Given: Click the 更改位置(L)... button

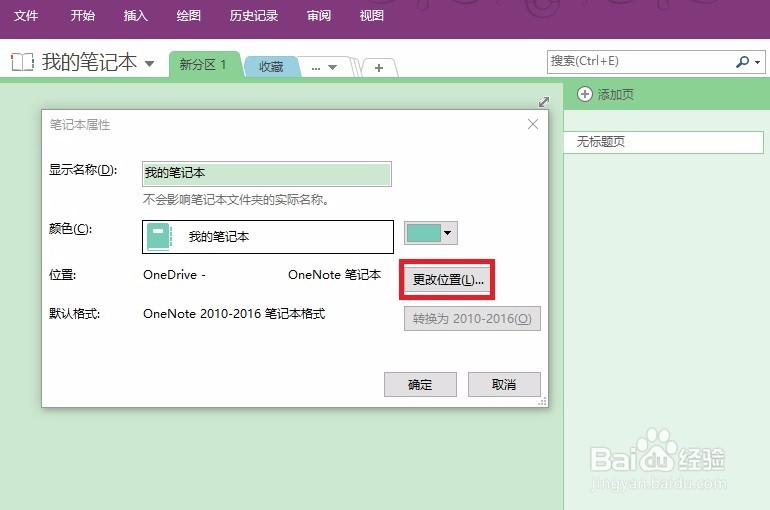Looking at the screenshot, I should pyautogui.click(x=447, y=280).
